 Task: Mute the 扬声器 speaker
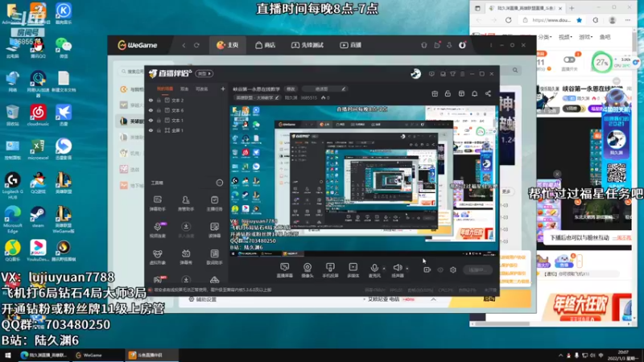tap(397, 270)
